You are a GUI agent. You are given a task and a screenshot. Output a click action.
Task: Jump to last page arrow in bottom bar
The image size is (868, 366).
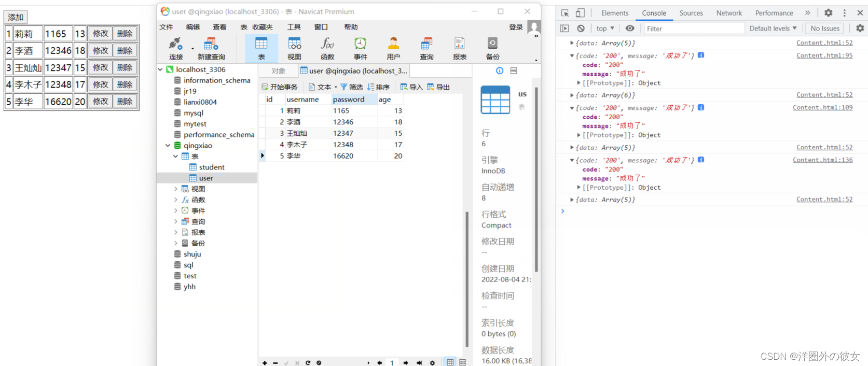tap(419, 363)
